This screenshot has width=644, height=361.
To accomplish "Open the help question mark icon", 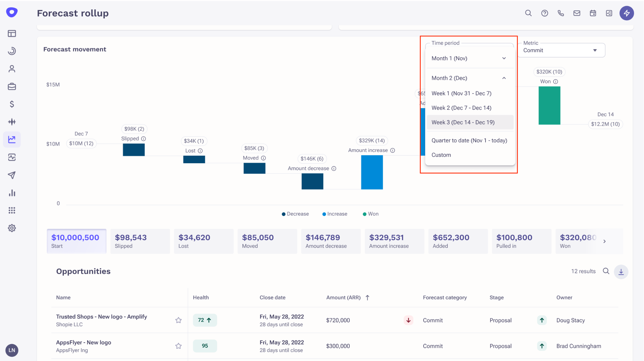I will click(545, 13).
